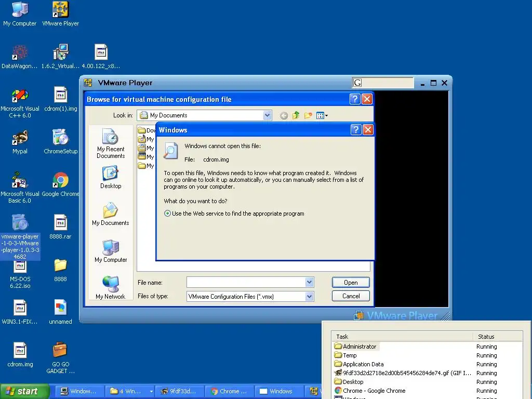
Task: Click the search field in VMware Player title bar
Action: pos(383,83)
